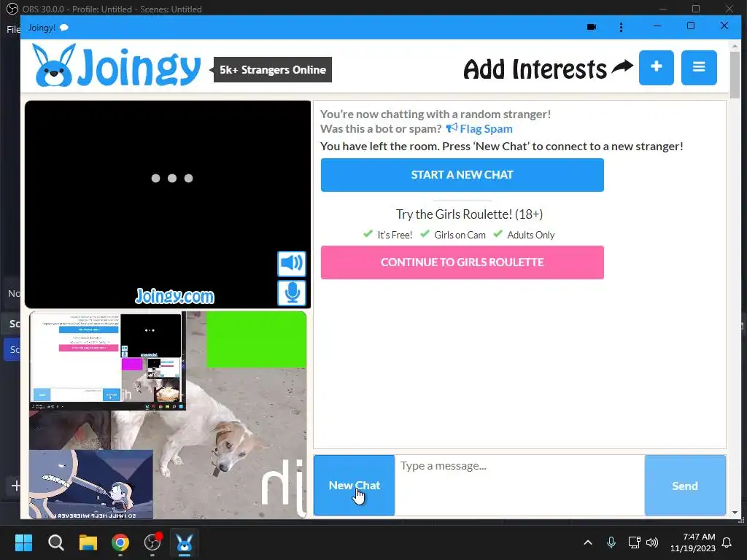Viewport: 747px width, 560px height.
Task: Open Windows taskbar search
Action: (55, 542)
